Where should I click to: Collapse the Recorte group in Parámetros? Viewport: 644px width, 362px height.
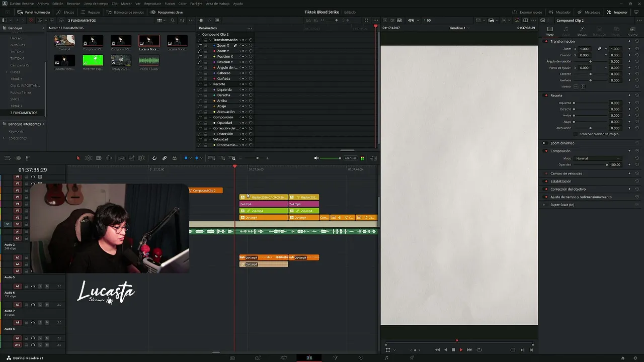point(211,84)
